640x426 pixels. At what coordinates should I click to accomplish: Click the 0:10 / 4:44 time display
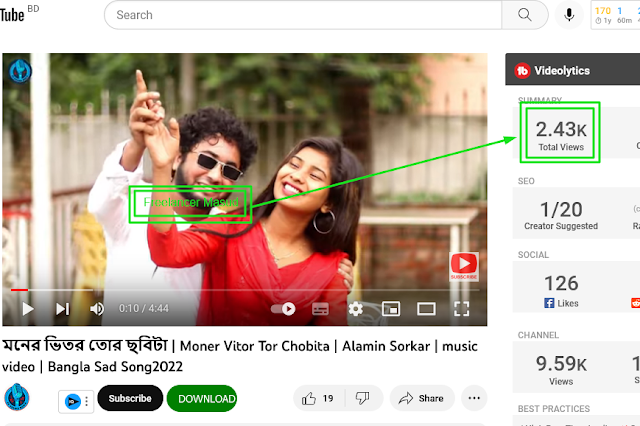pos(144,308)
